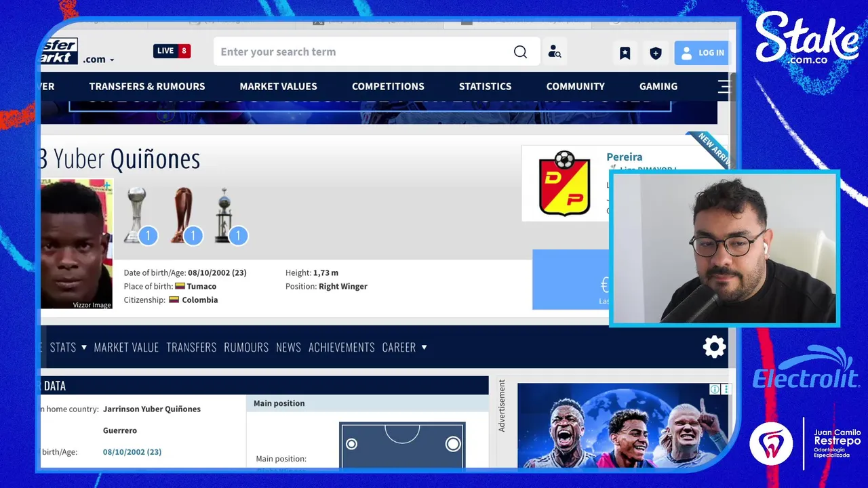
Task: Open MARKET VALUES menu
Action: click(278, 86)
